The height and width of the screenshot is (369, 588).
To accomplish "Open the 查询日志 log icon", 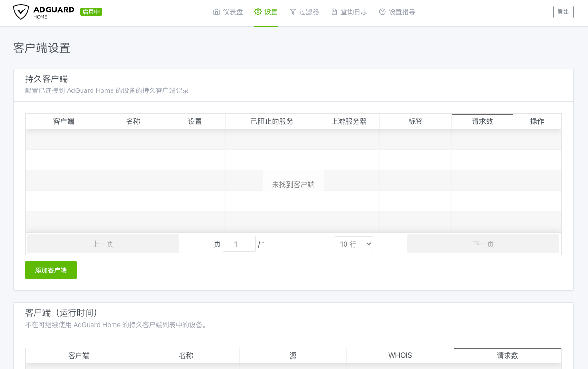I will [334, 11].
